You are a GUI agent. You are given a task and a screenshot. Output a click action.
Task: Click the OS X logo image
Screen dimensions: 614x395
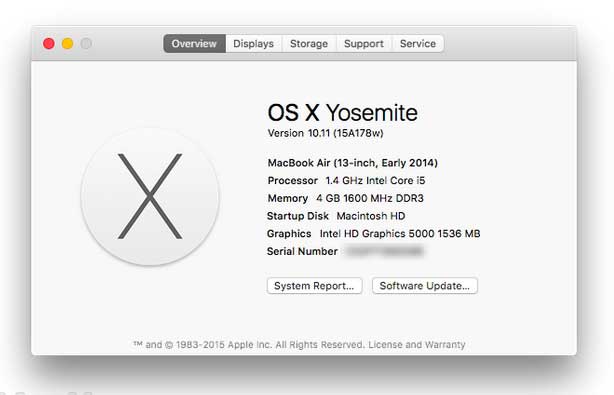tap(150, 197)
